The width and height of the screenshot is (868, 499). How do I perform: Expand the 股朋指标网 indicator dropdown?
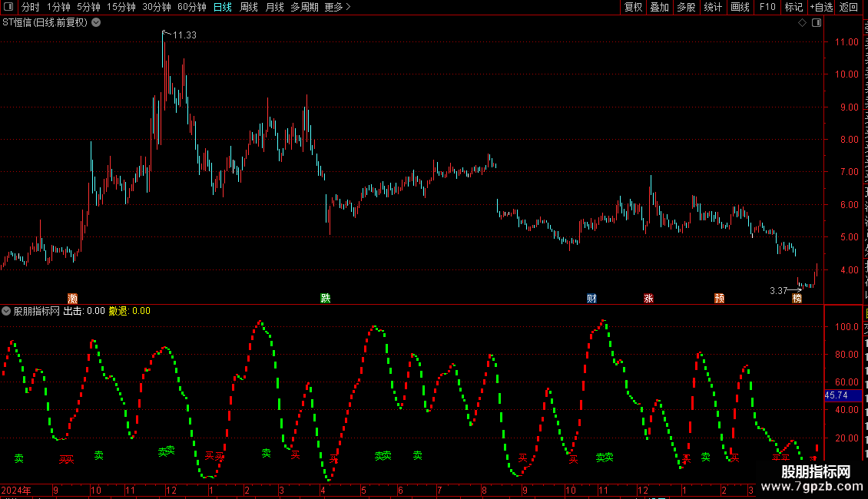pos(6,311)
